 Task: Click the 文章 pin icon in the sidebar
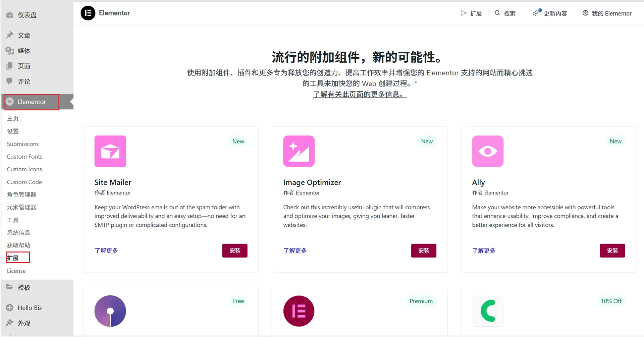click(x=10, y=35)
